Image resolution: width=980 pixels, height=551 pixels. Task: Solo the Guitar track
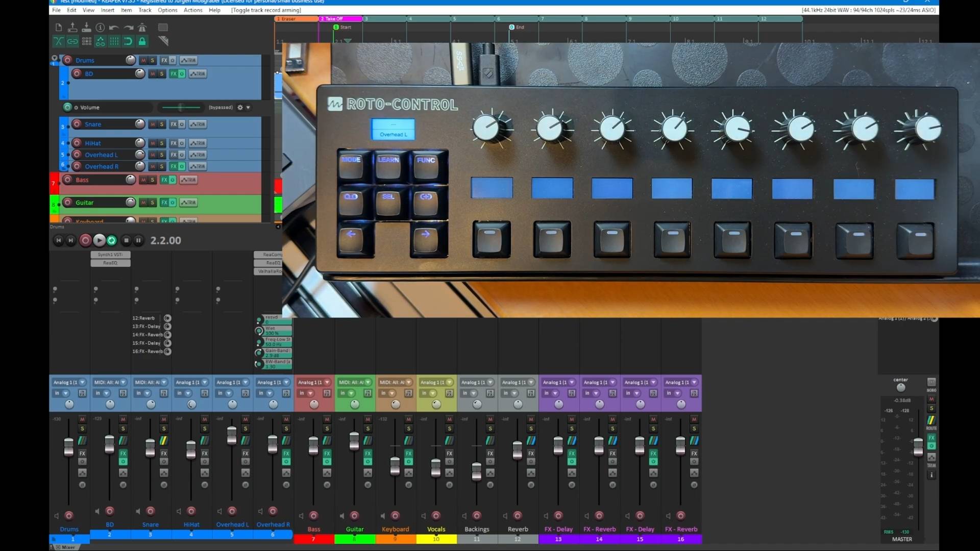[x=152, y=202]
